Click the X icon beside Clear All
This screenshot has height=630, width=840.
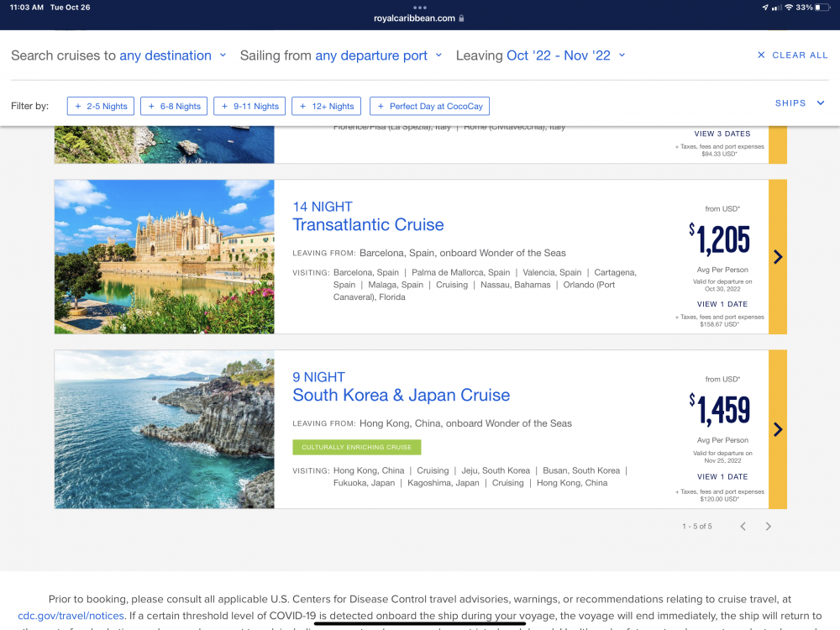click(761, 55)
